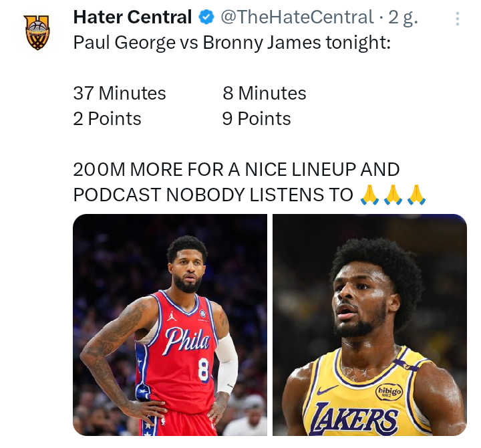Viewport: 481px width, 448px height.
Task: Click the '2 g.' timestamp
Action: pos(403,18)
